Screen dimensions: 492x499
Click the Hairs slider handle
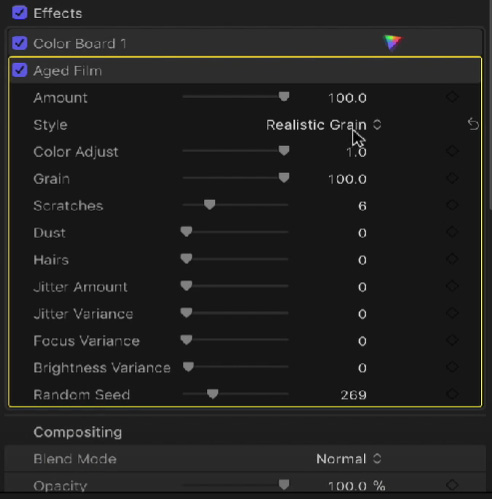(186, 259)
